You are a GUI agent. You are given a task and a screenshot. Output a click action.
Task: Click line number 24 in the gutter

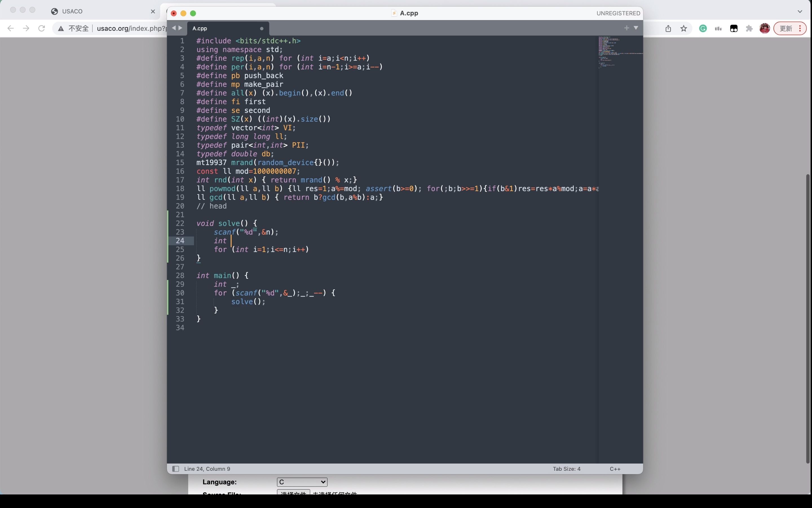(180, 240)
